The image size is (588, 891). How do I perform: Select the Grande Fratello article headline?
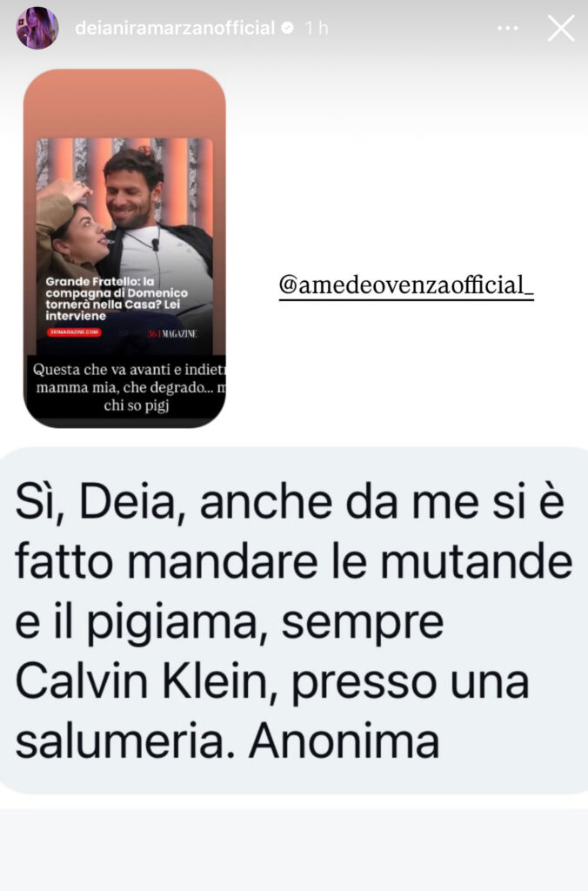point(117,298)
